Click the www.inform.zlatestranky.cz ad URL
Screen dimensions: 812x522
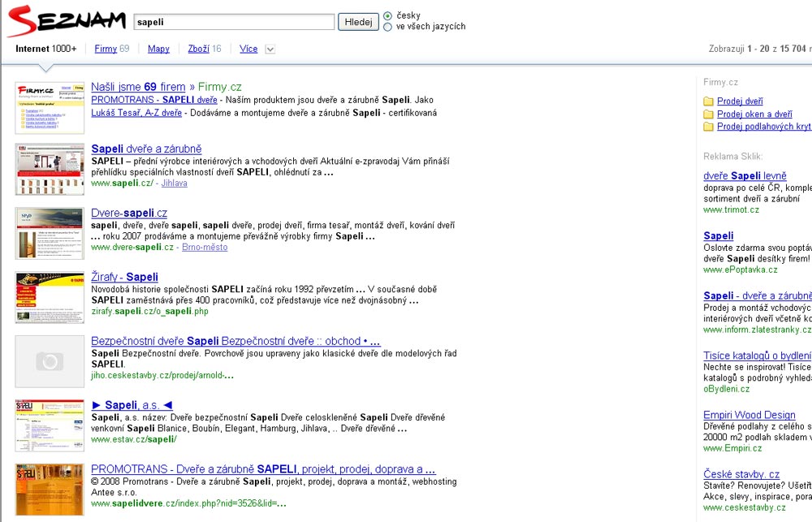[758, 330]
